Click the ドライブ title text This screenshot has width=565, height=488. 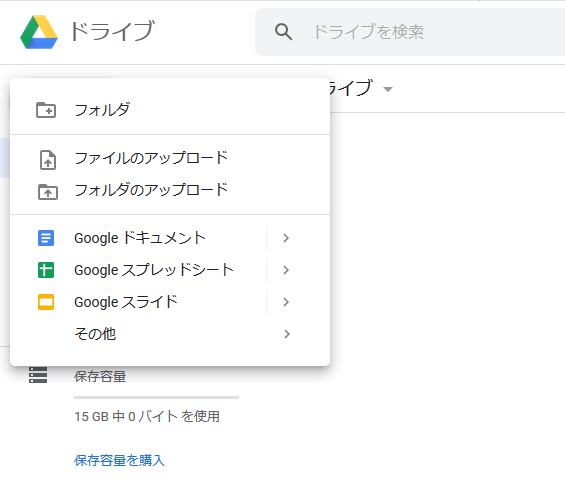(112, 31)
